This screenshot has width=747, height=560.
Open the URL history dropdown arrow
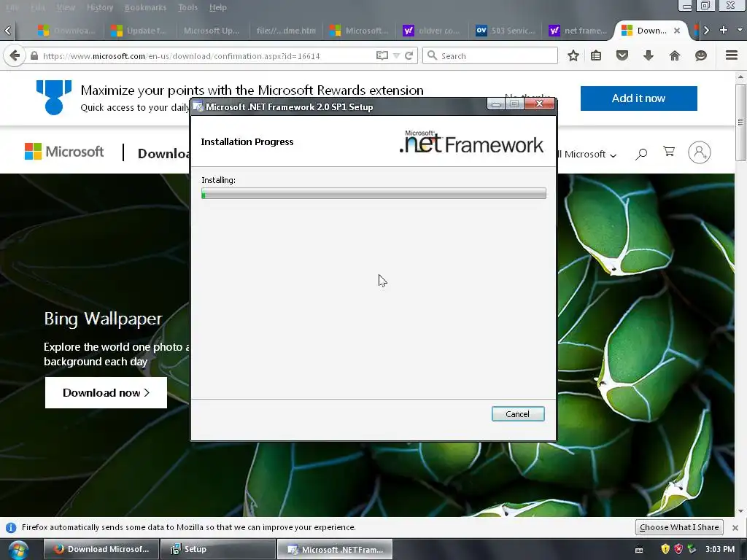396,55
